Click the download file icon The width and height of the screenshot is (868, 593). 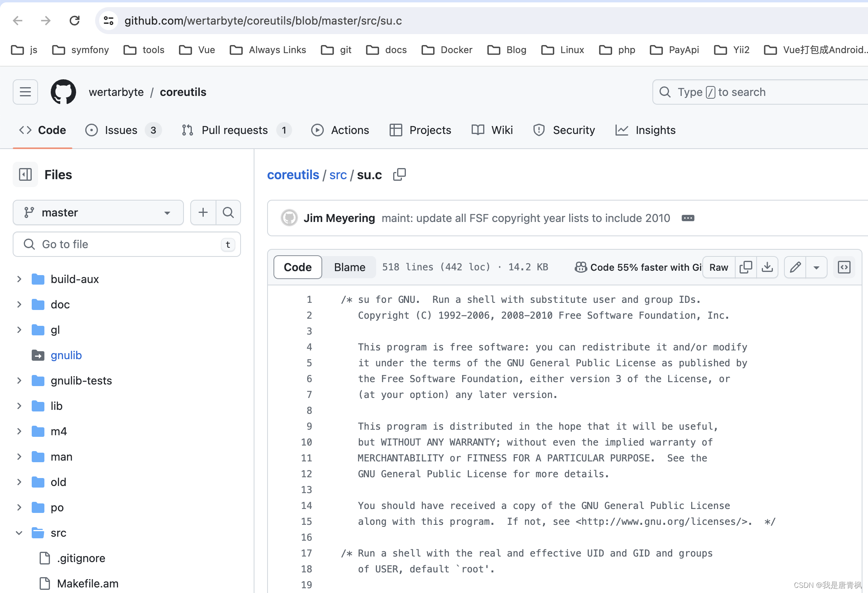click(x=767, y=266)
